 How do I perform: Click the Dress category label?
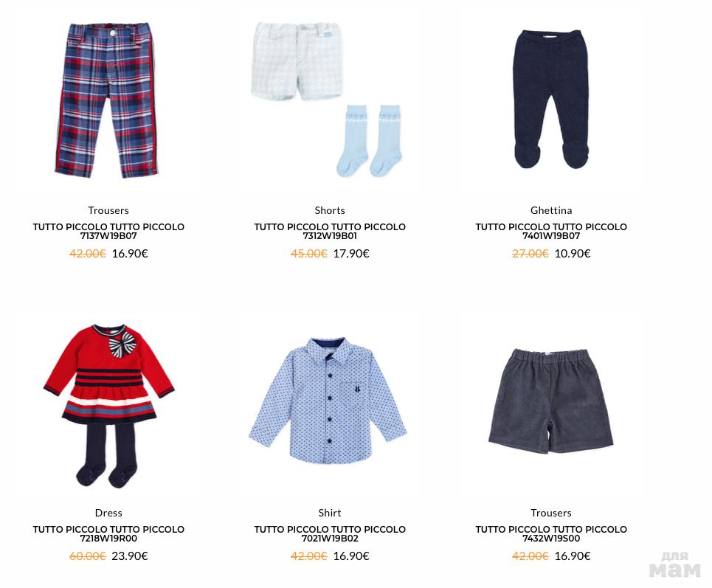tap(108, 513)
